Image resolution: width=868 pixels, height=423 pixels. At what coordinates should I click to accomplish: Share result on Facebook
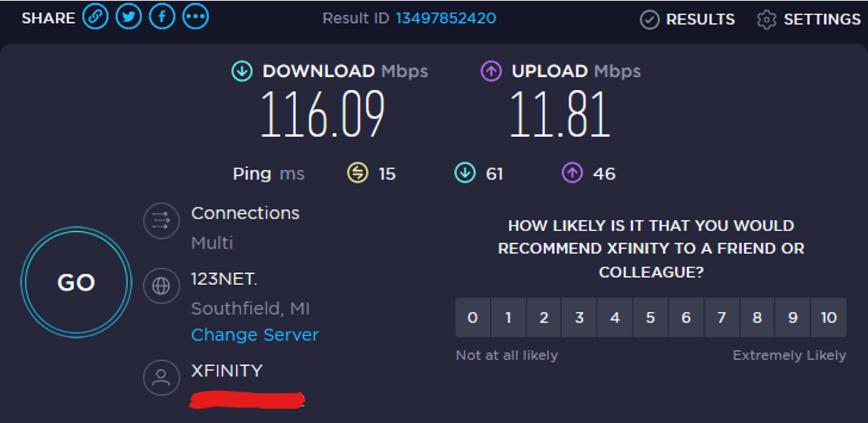pos(162,17)
